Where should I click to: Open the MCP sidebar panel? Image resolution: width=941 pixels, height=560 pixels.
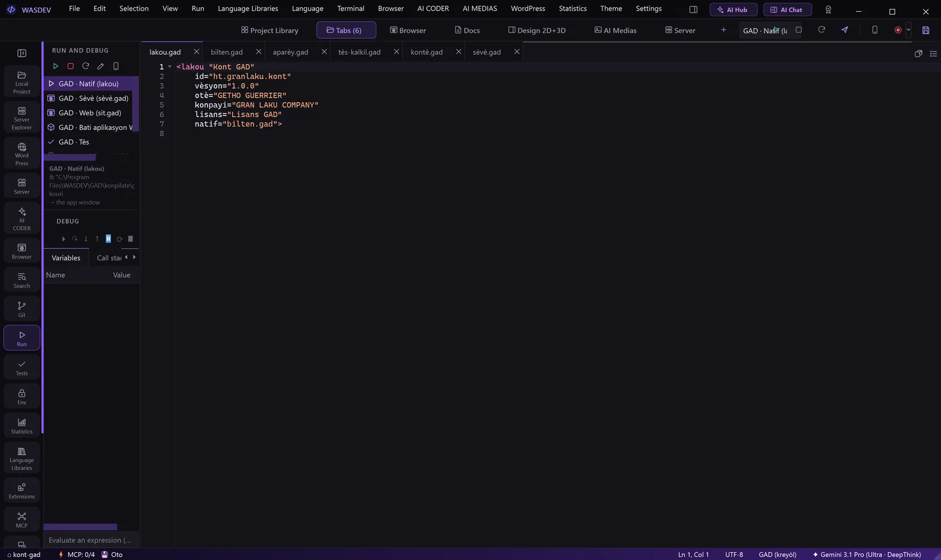22,520
